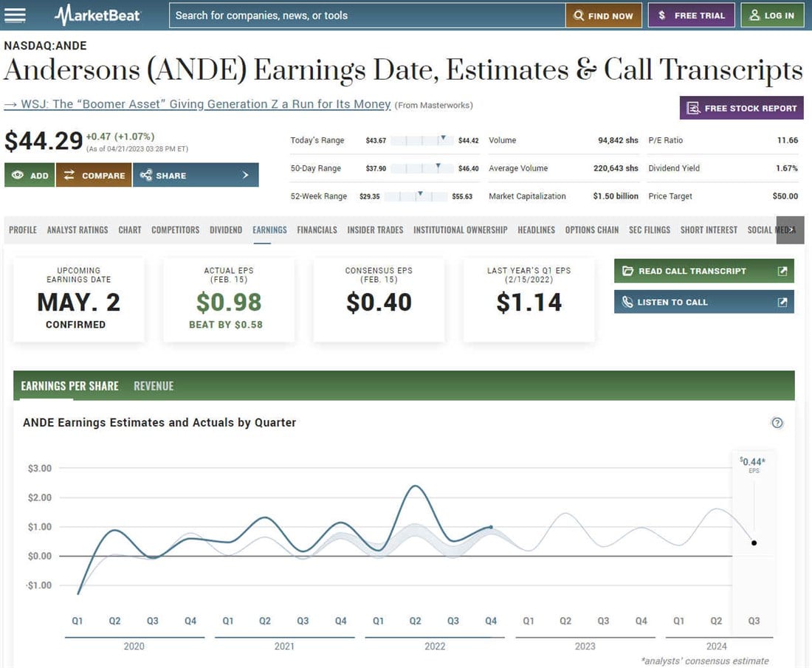Click the chart help question mark icon
This screenshot has height=668, width=812.
(777, 423)
